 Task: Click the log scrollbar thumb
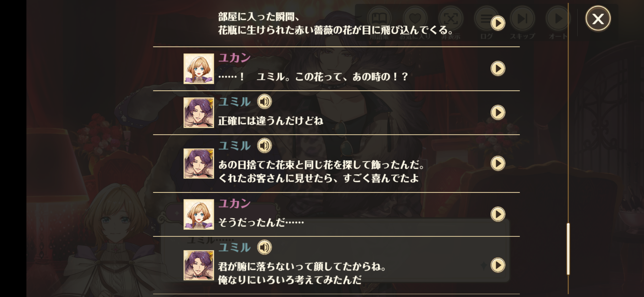pyautogui.click(x=568, y=249)
